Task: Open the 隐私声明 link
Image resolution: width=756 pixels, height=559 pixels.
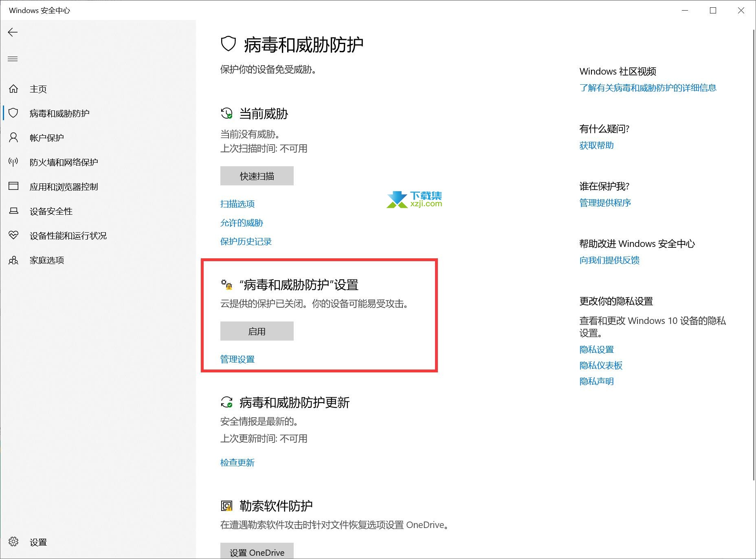Action: click(x=597, y=381)
